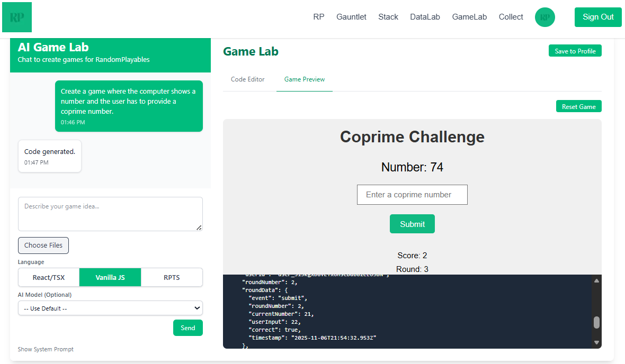625x364 pixels.
Task: Click the RP logo in header
Action: coord(17,17)
